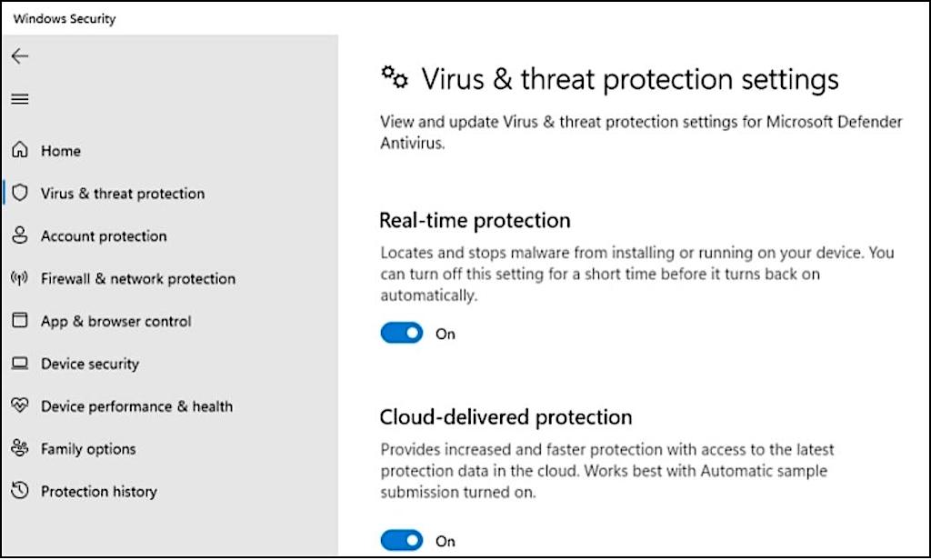Select Home in the navigation sidebar
The height and width of the screenshot is (560, 931).
pyautogui.click(x=61, y=151)
